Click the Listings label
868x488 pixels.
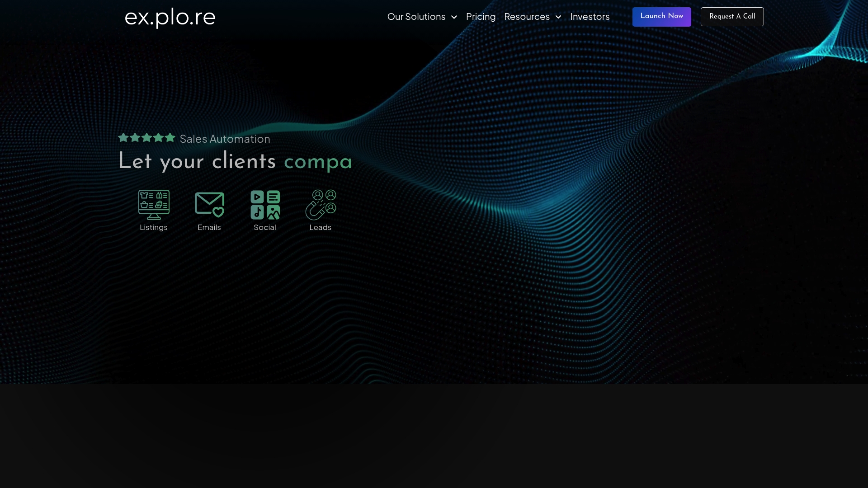tap(154, 228)
